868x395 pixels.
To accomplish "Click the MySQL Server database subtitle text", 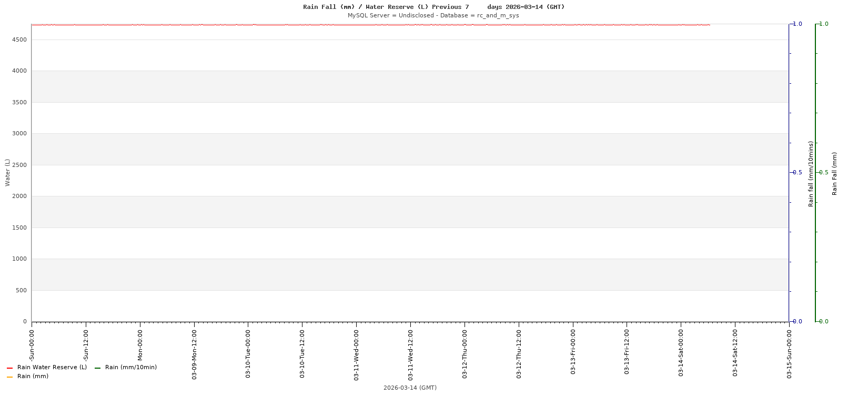I will pos(433,16).
